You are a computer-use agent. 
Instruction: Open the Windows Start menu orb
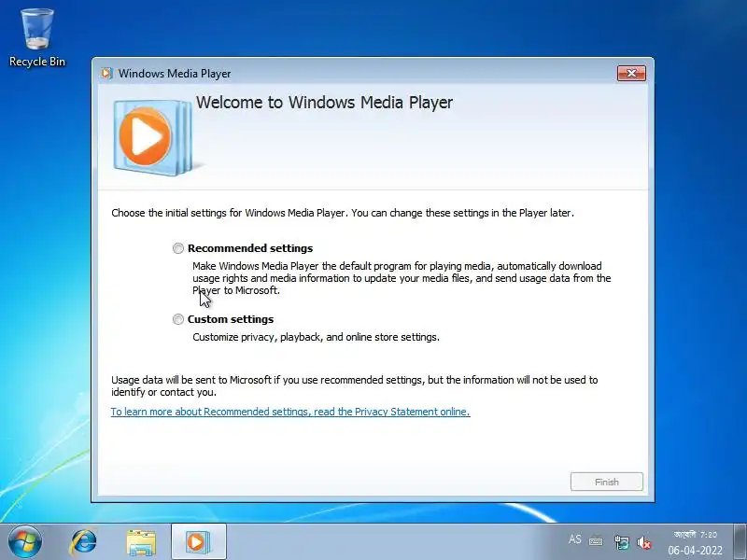(25, 542)
